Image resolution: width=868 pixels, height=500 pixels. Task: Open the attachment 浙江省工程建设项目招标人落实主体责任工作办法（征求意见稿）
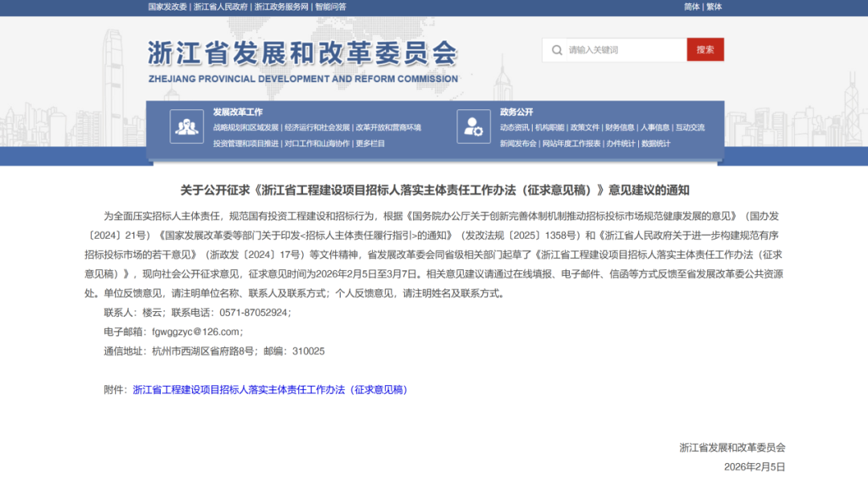click(270, 390)
